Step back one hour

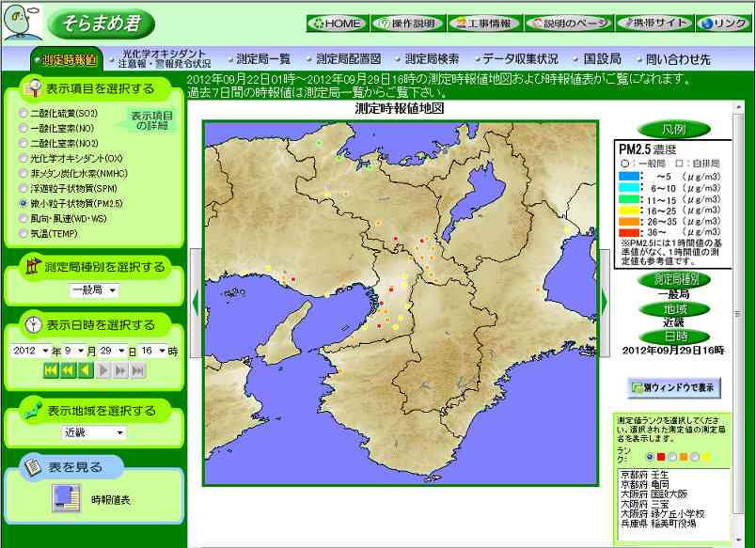coord(85,370)
